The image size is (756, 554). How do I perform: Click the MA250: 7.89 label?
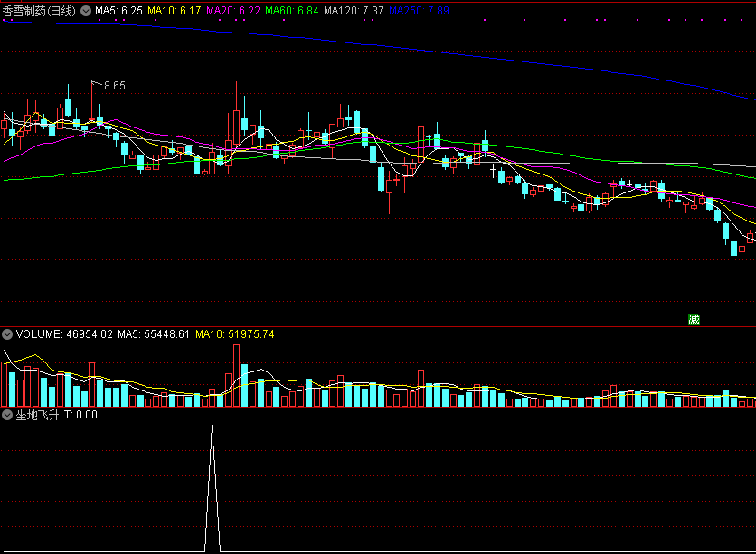pyautogui.click(x=419, y=11)
